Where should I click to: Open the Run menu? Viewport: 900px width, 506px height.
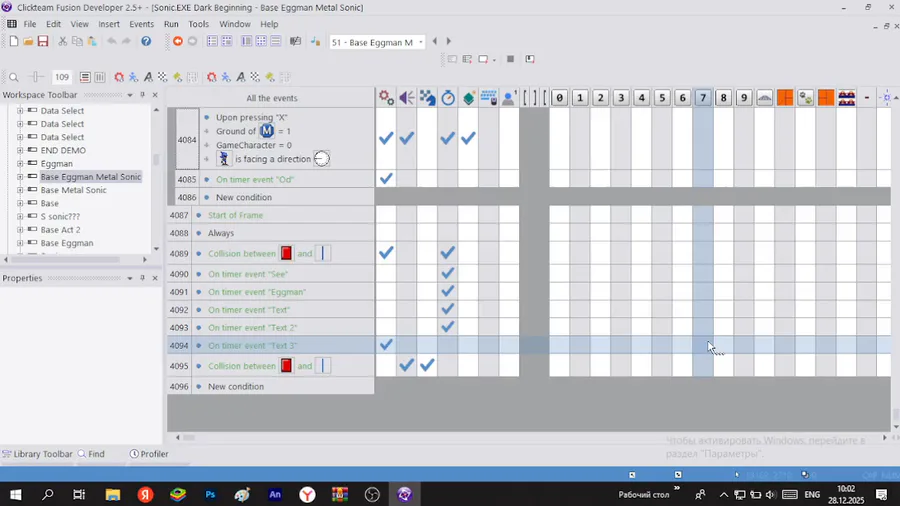coord(171,24)
